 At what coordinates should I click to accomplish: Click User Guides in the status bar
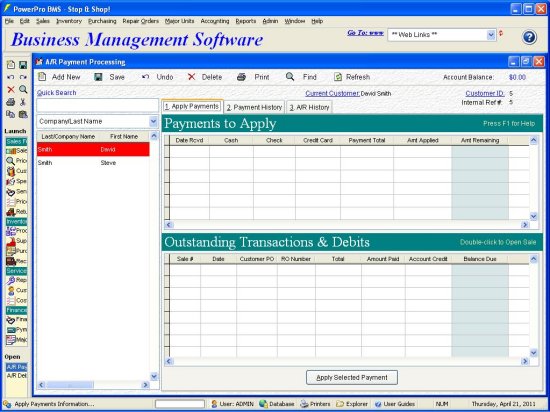coord(395,404)
